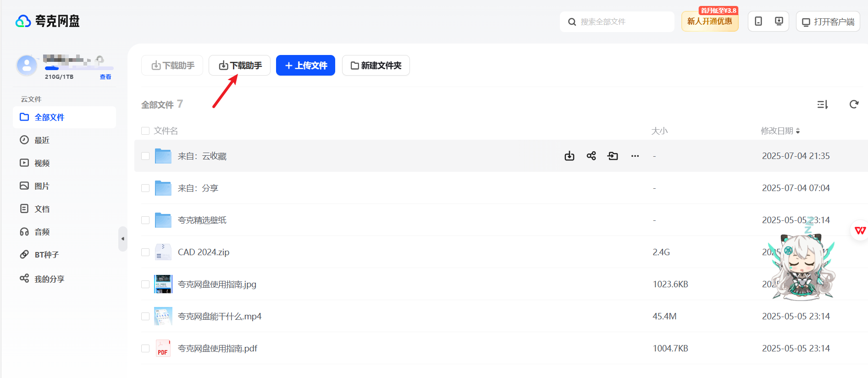This screenshot has height=378, width=868.
Task: Click the storage usage progress bar
Action: coord(79,68)
